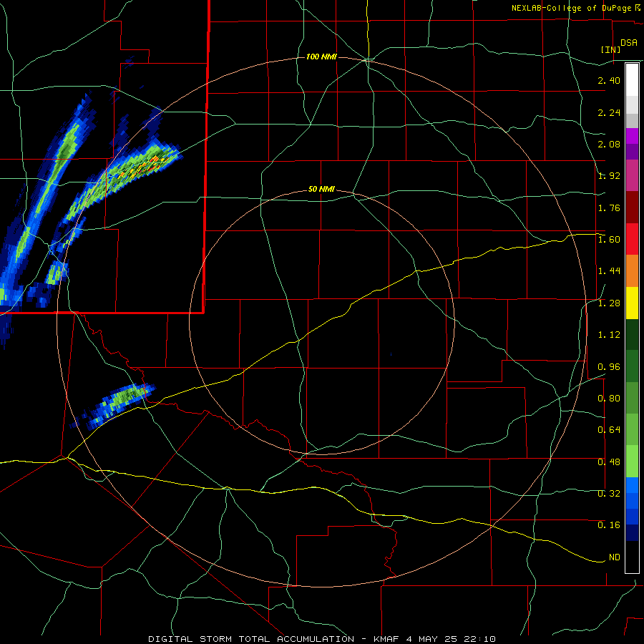Select the black ND legend swatch
The height and width of the screenshot is (644, 644).
click(632, 557)
